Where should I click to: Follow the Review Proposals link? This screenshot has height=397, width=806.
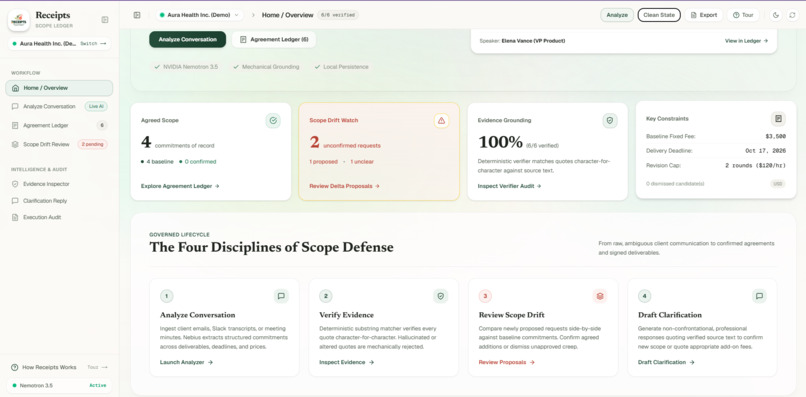click(x=506, y=363)
